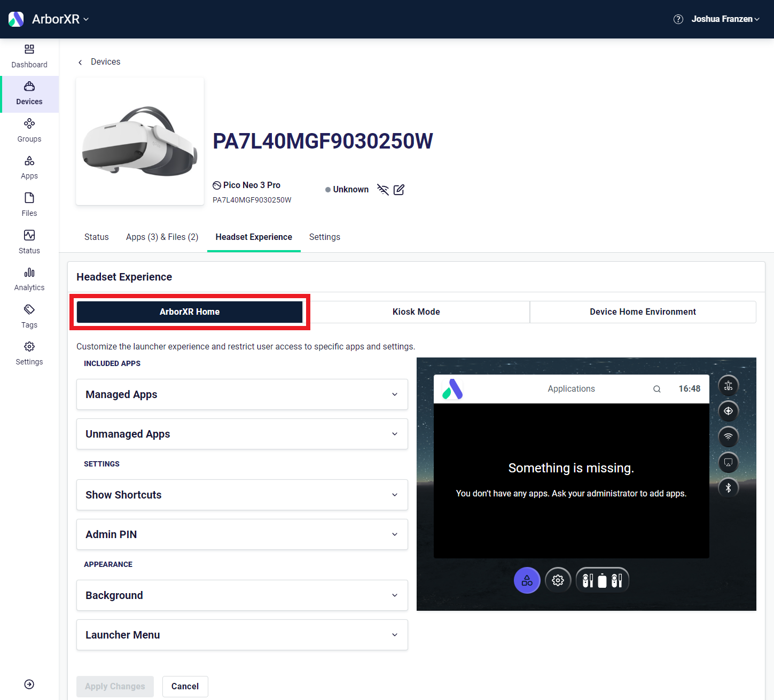
Task: Open Groups from the sidebar
Action: (x=29, y=129)
